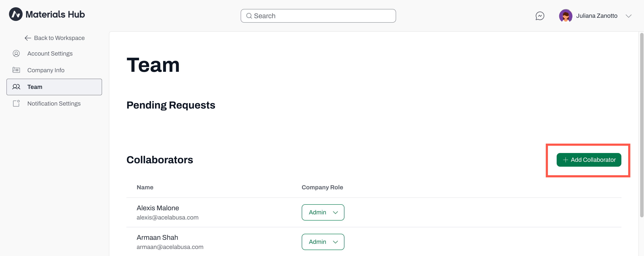Add a new collaborator
The height and width of the screenshot is (256, 644).
click(589, 160)
